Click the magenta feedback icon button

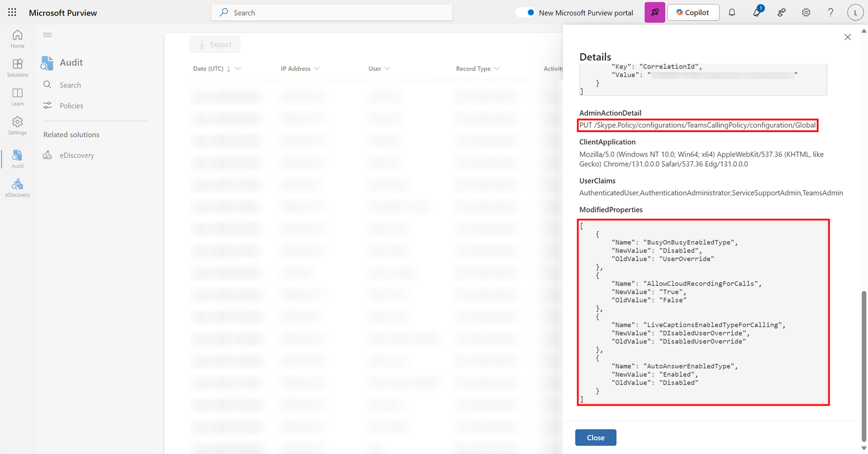[655, 12]
